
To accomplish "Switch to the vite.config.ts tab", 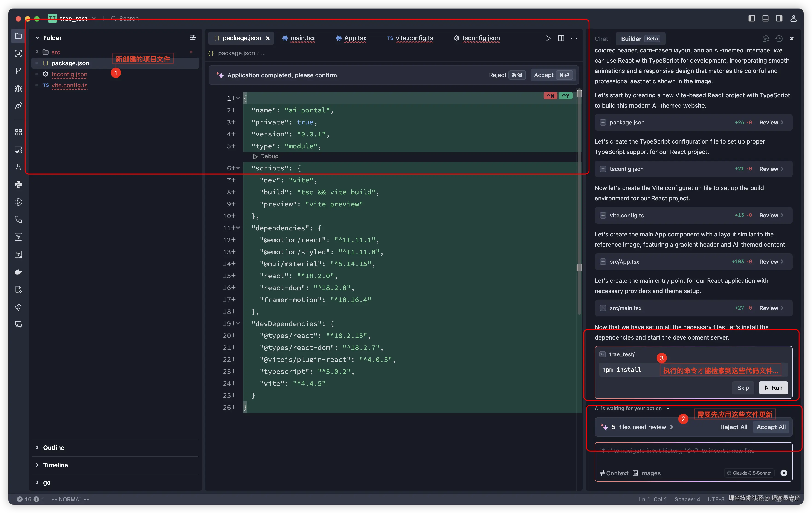I will coord(414,38).
